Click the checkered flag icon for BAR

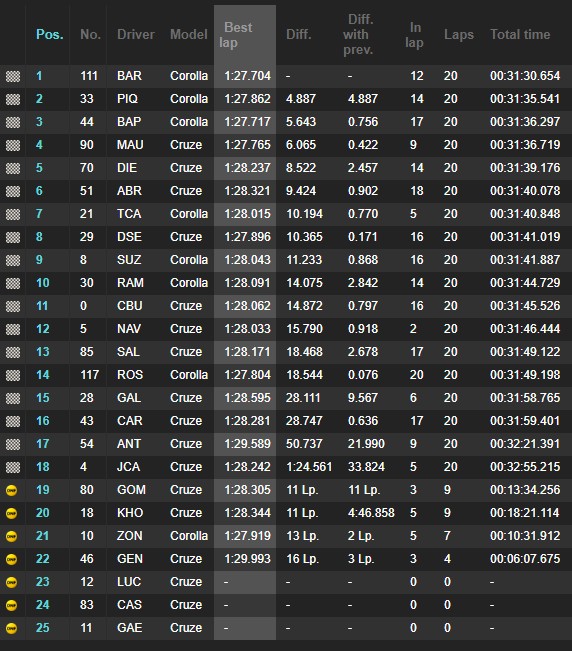tap(12, 76)
